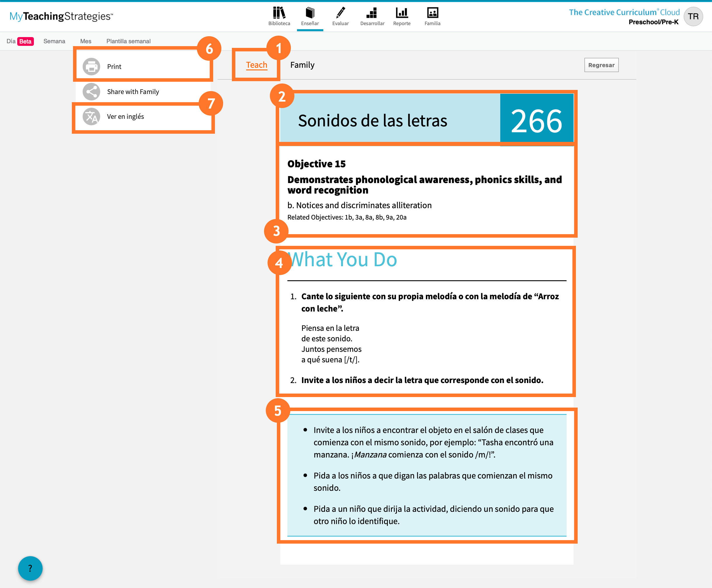The width and height of the screenshot is (712, 588).
Task: Switch to the Teach tab
Action: (x=256, y=65)
